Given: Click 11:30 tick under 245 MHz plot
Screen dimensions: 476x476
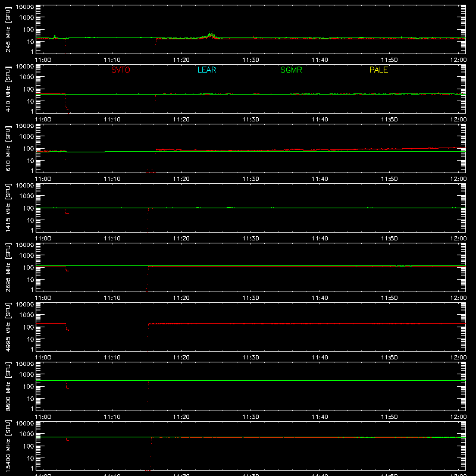Looking at the screenshot, I should click(x=250, y=60).
